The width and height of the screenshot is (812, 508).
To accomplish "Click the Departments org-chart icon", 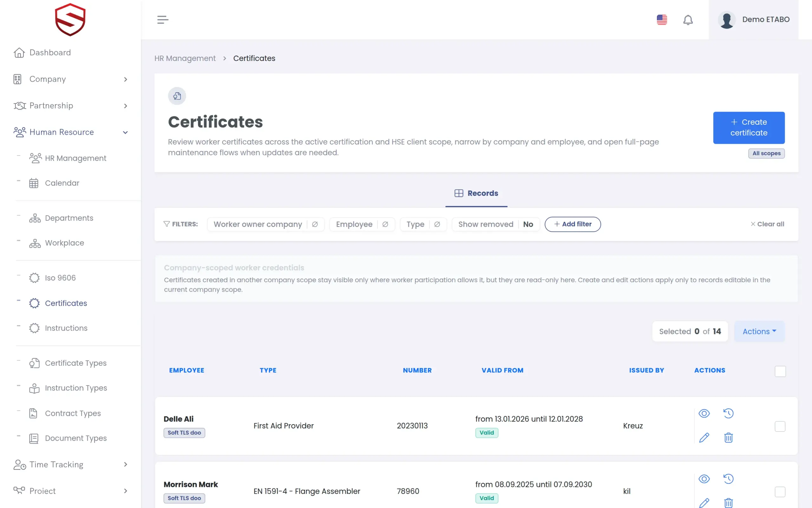I will 35,218.
